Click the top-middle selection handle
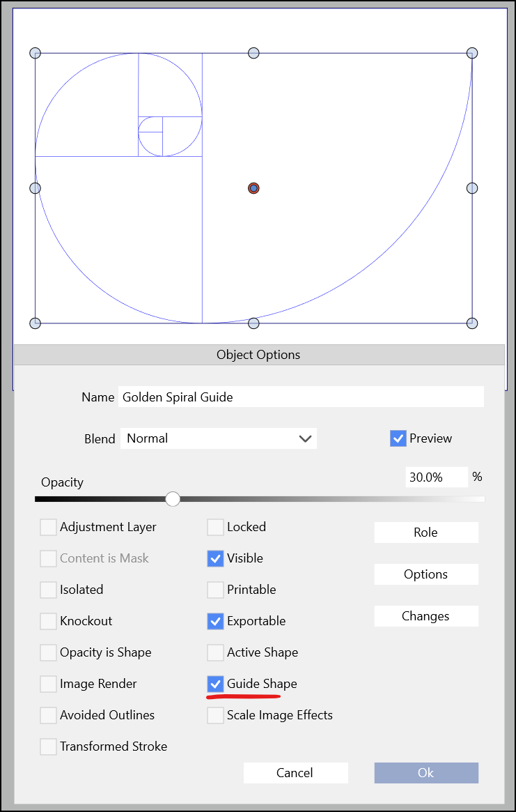 (x=253, y=53)
